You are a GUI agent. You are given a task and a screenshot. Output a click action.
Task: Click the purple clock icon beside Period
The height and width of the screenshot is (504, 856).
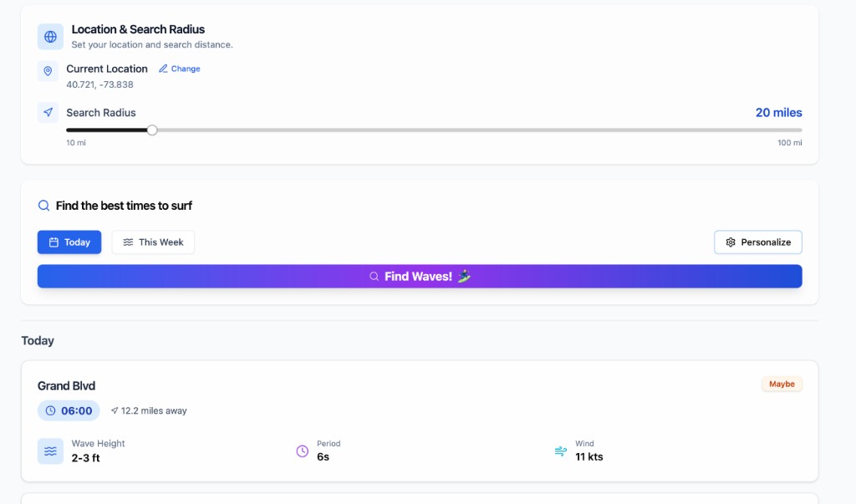(x=303, y=451)
